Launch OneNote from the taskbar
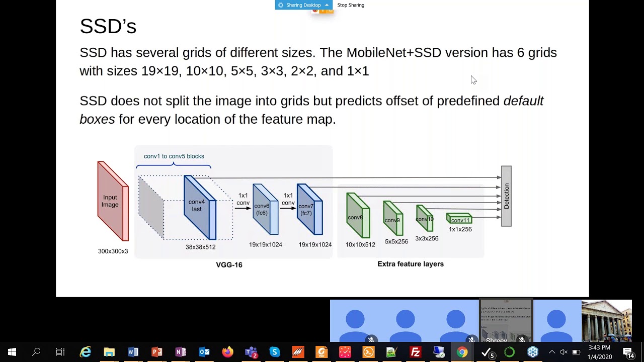This screenshot has width=644, height=362. (x=180, y=352)
